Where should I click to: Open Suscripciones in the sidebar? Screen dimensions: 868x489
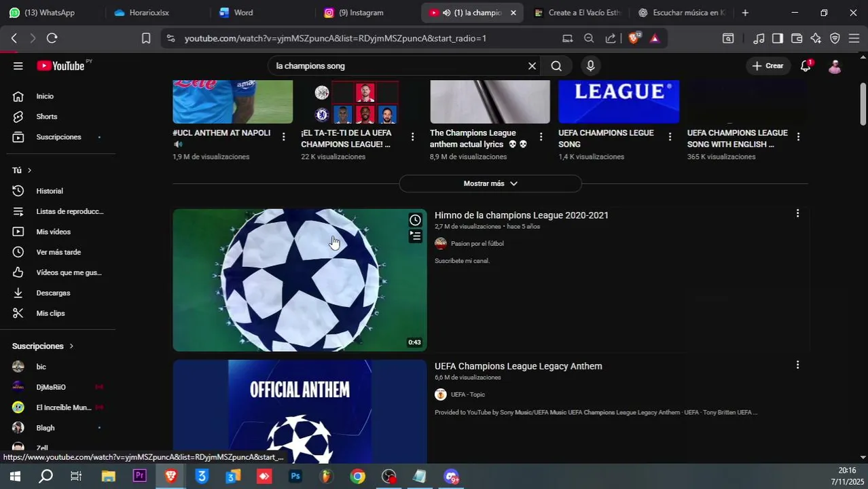click(58, 137)
